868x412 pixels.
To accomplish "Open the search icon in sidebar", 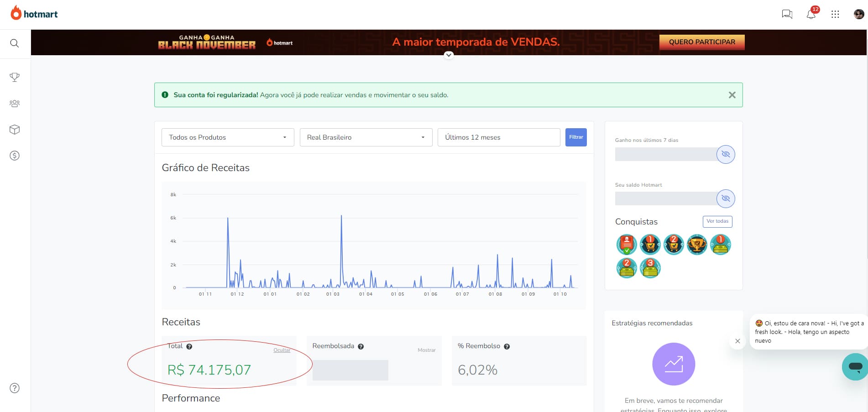I will pos(15,43).
